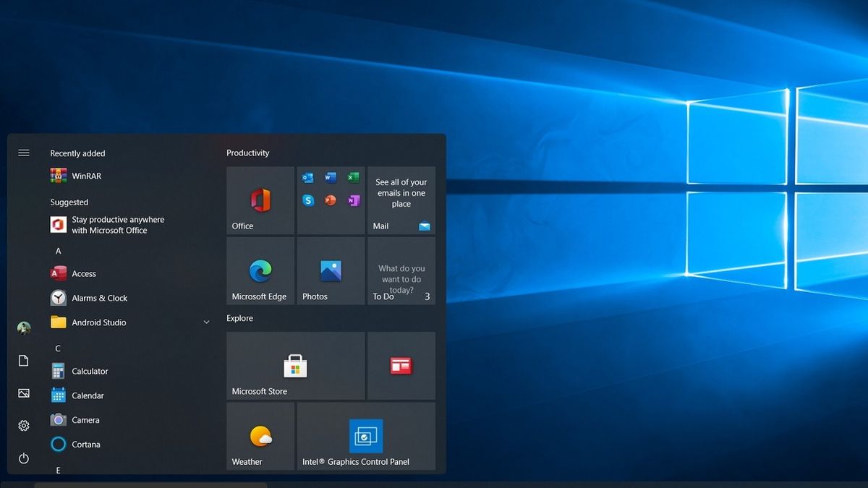Click the Suggested heading
The width and height of the screenshot is (868, 488).
click(x=69, y=202)
